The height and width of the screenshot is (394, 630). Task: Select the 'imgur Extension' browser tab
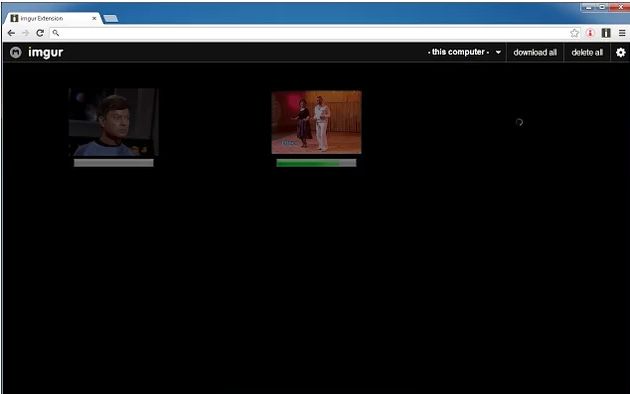pyautogui.click(x=53, y=18)
